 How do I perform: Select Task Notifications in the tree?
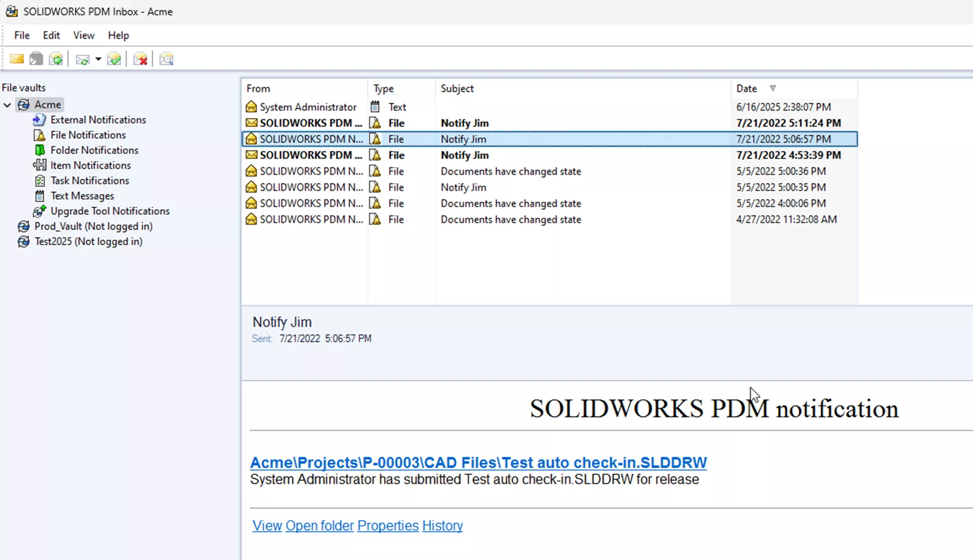(x=90, y=180)
